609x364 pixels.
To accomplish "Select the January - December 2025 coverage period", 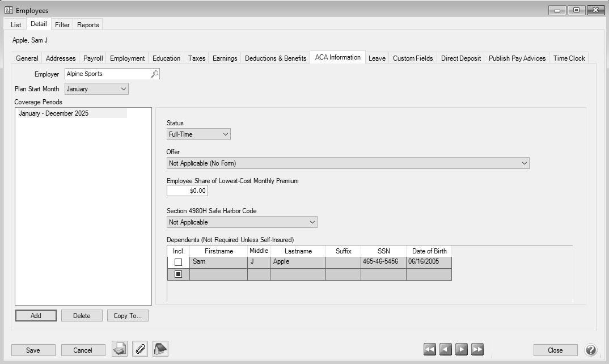I will tap(72, 113).
